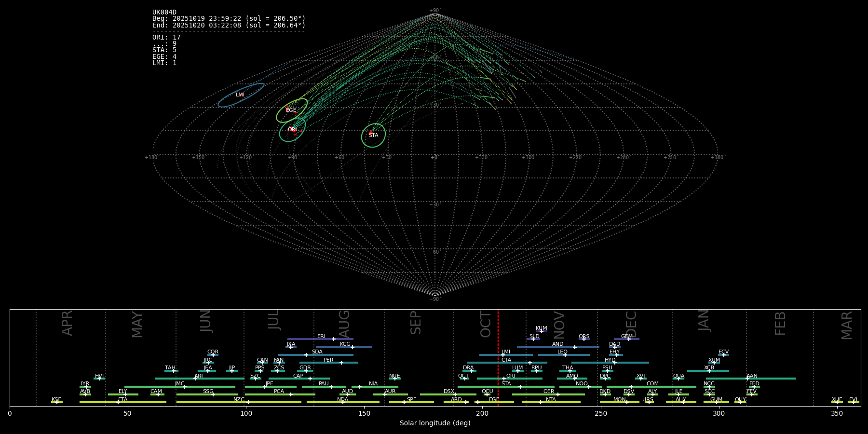This screenshot has height=434, width=868.
Task: Click the OCT month label in the timeline
Action: pyautogui.click(x=486, y=324)
